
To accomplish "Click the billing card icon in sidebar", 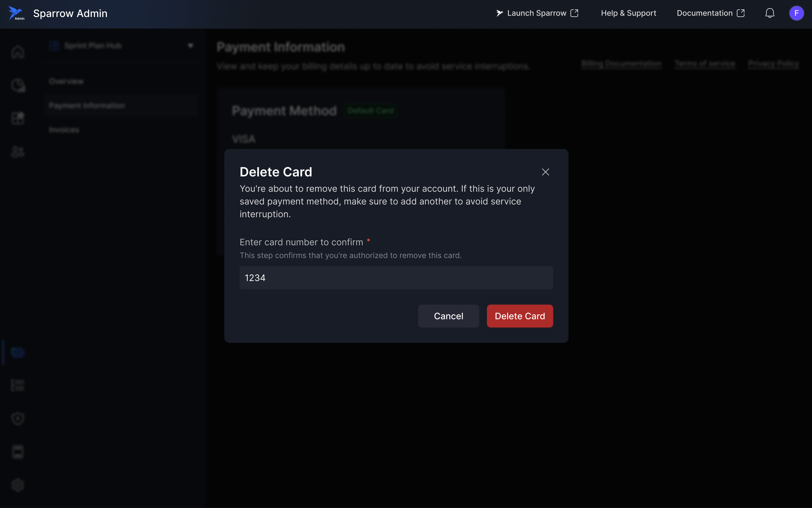I will point(18,352).
